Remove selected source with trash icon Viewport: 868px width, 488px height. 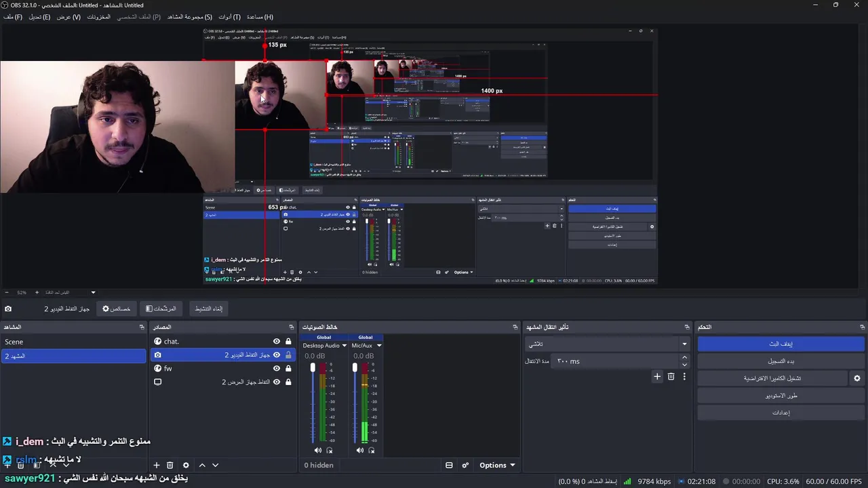click(x=170, y=465)
